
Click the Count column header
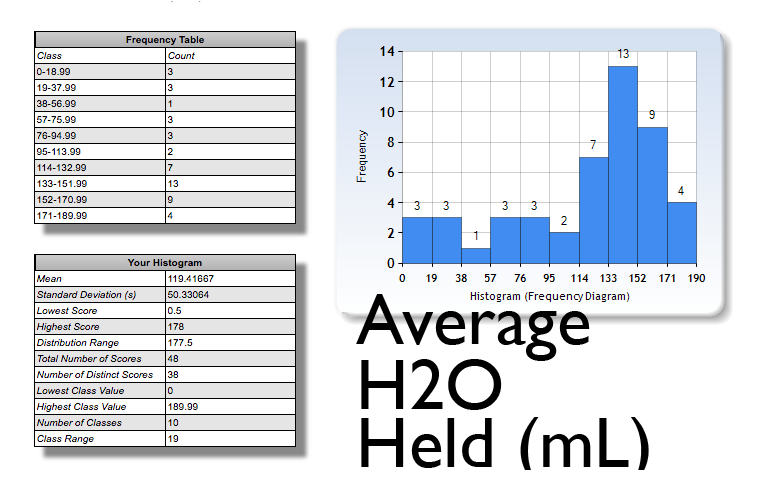[x=230, y=56]
